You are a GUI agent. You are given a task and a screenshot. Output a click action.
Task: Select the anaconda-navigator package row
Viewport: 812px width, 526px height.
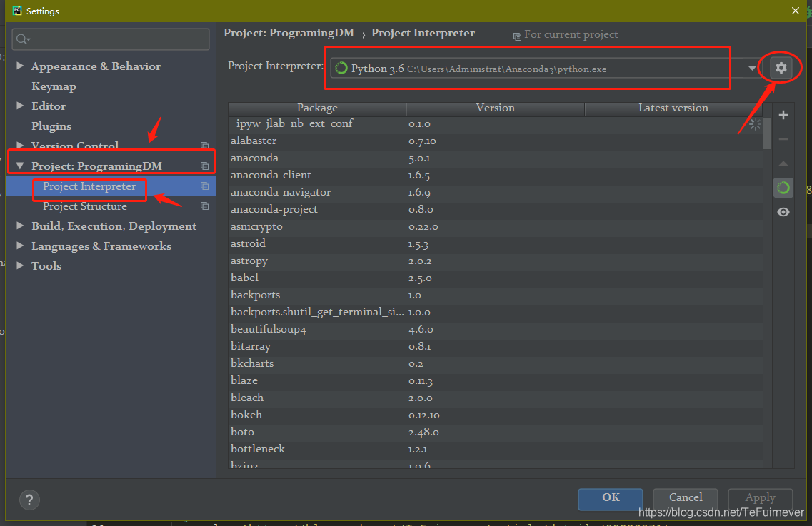[495, 192]
